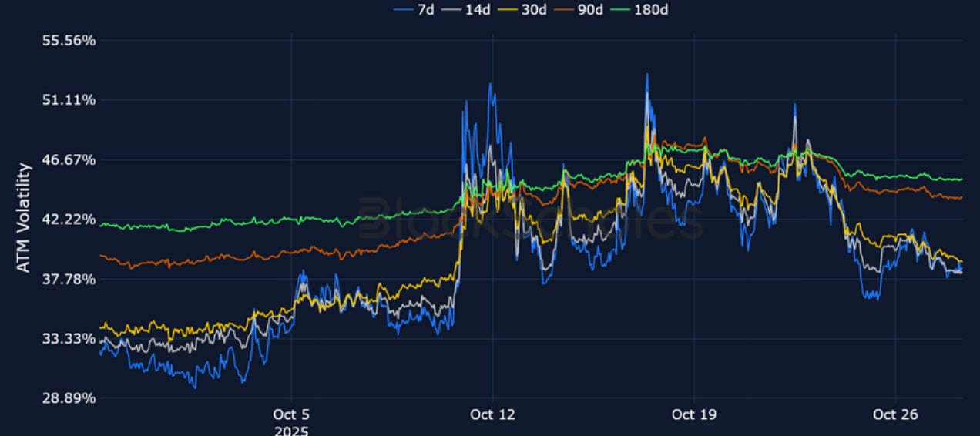
Task: Select the Oct 26 date tick
Action: click(895, 414)
